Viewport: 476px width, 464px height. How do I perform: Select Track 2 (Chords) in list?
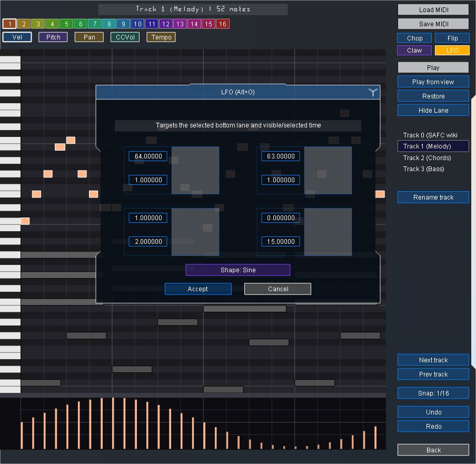(x=433, y=158)
